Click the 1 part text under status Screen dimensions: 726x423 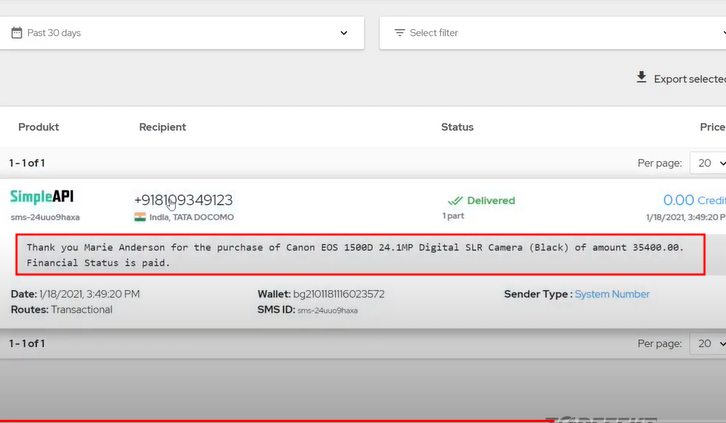[453, 216]
